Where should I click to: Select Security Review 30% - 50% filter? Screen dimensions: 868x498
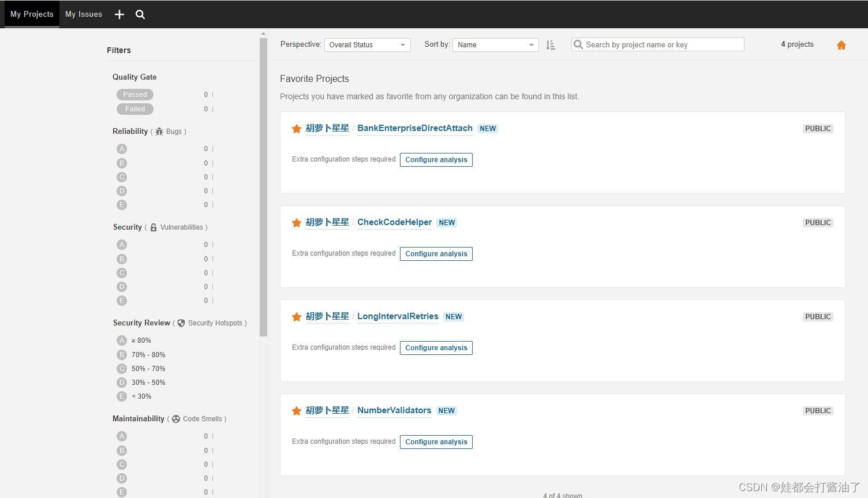click(141, 383)
